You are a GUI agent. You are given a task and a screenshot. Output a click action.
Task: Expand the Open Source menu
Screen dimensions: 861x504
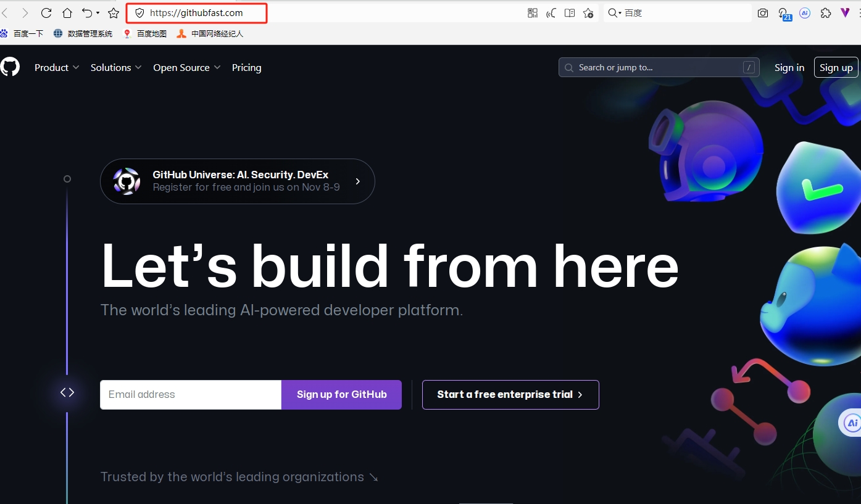pyautogui.click(x=187, y=68)
